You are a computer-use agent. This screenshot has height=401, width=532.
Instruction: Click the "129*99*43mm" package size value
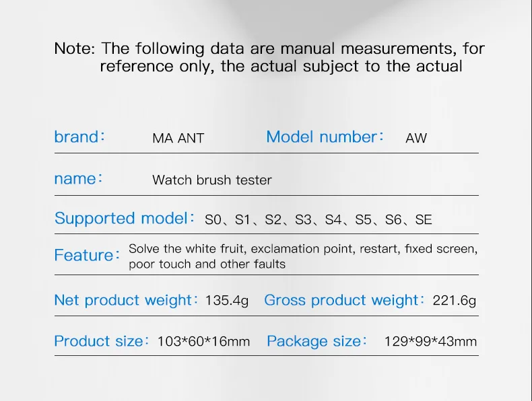click(x=430, y=342)
